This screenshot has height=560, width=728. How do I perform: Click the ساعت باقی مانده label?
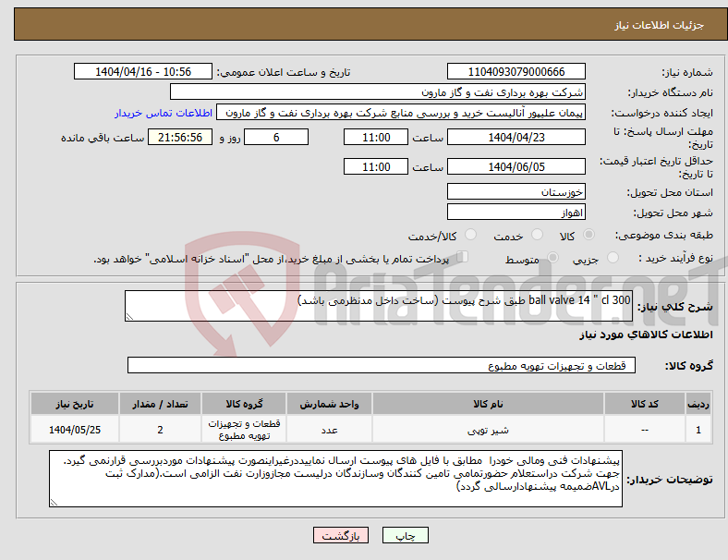[103, 138]
